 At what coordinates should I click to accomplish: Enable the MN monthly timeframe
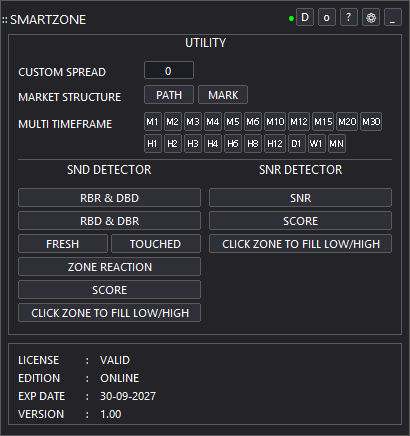337,144
